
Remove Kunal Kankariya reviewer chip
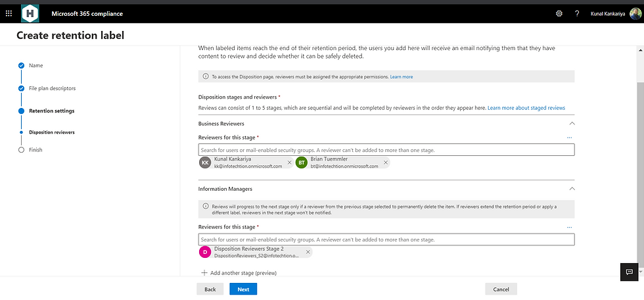coord(289,162)
